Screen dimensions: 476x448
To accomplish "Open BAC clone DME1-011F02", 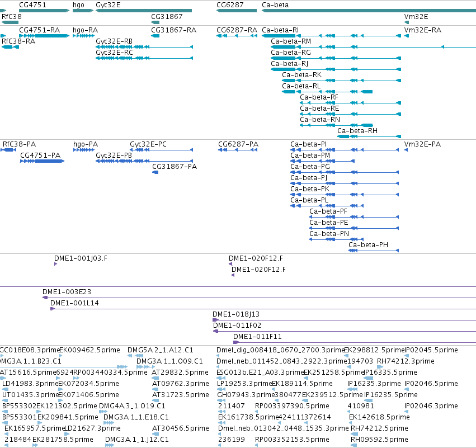I will point(237,326).
